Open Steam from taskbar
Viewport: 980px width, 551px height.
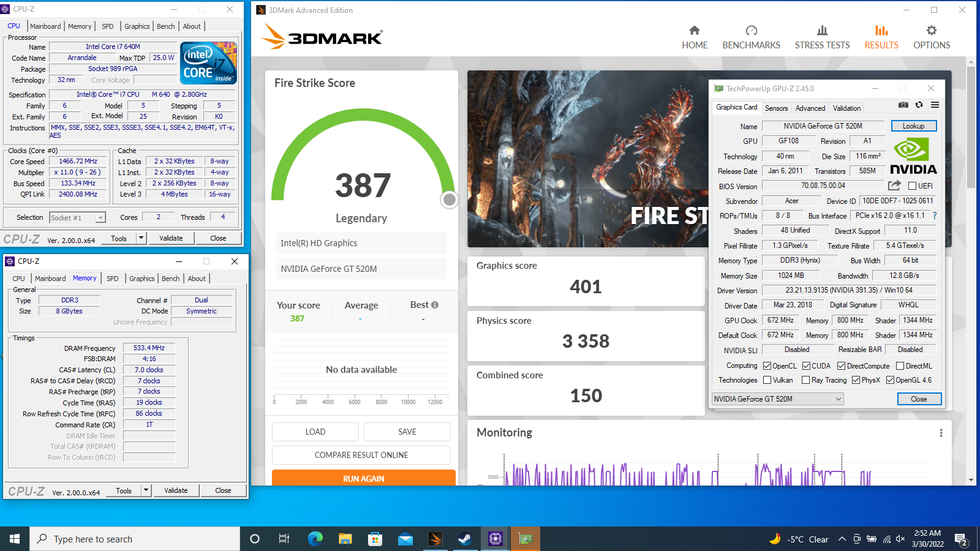tap(465, 539)
